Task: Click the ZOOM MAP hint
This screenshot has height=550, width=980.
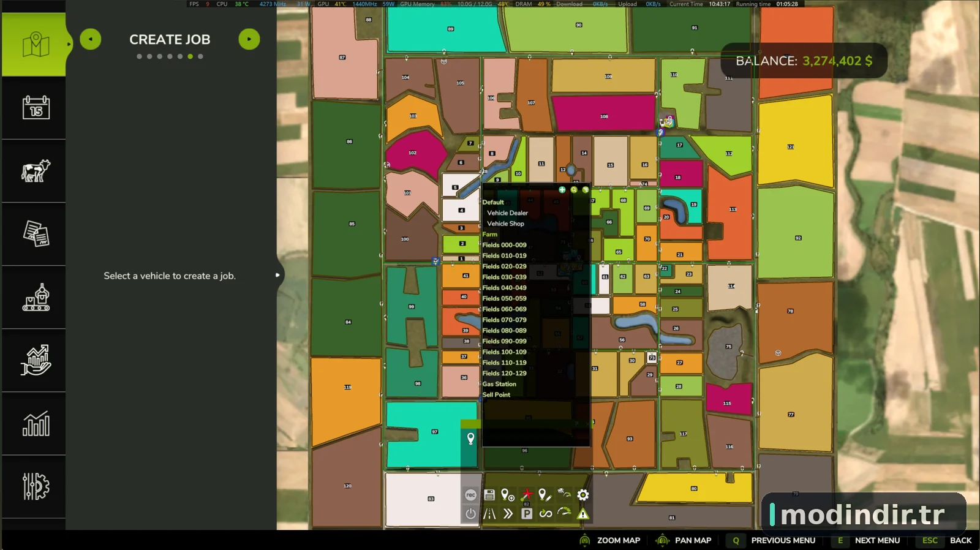Action: tap(610, 540)
